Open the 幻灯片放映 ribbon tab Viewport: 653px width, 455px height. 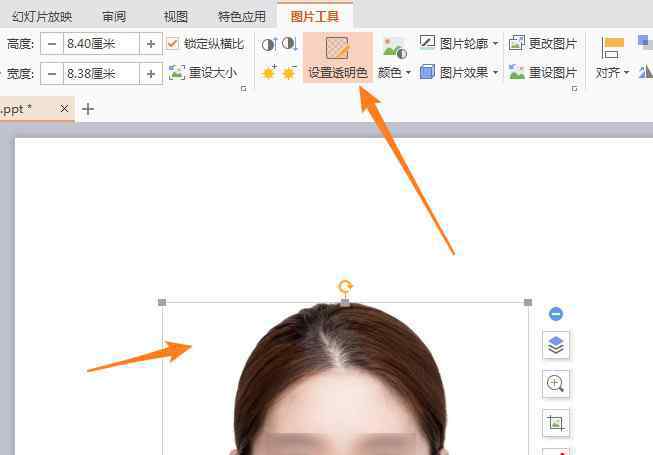[42, 17]
